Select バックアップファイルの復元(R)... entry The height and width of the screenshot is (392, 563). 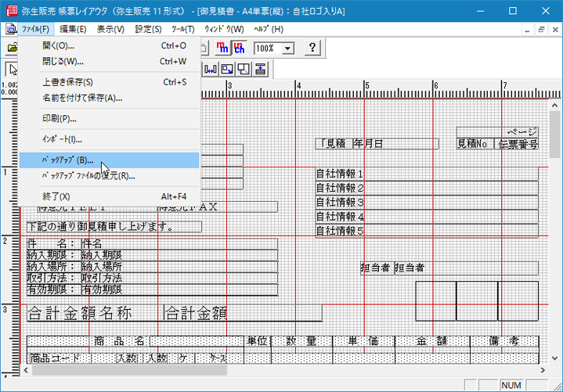(109, 176)
